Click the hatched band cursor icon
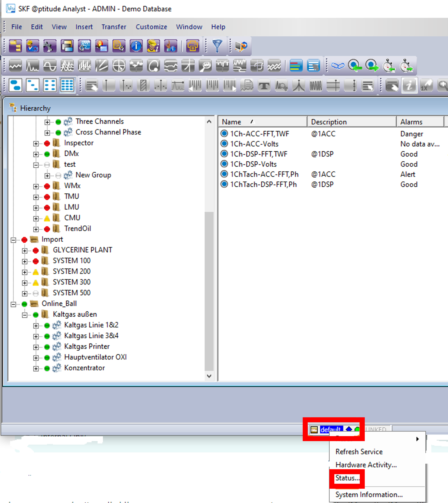The height and width of the screenshot is (503, 448). coord(144,86)
